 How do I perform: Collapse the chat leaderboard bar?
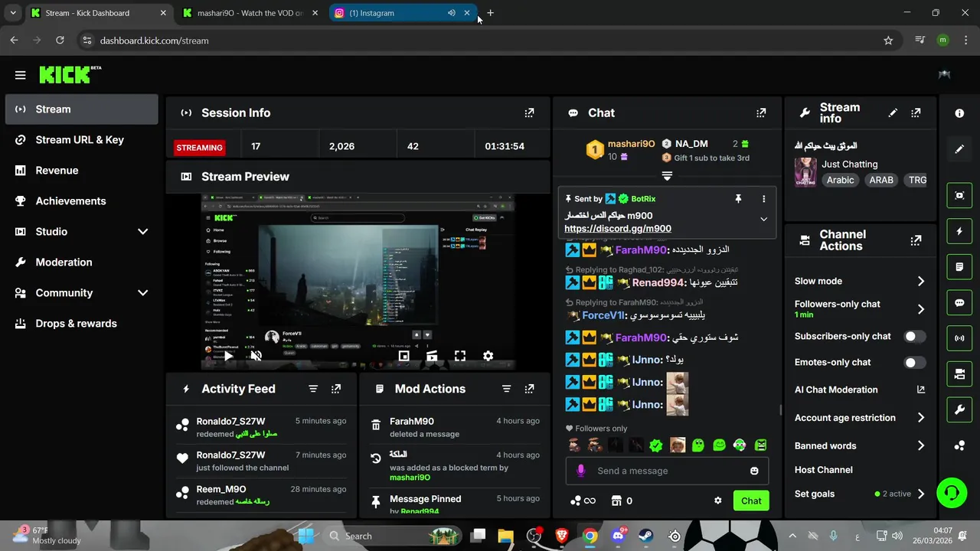click(x=667, y=176)
